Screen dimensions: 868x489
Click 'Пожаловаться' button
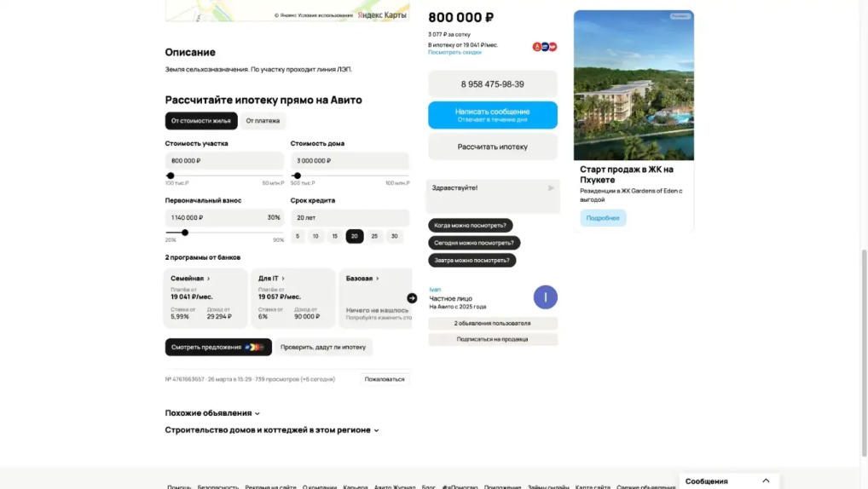[385, 379]
